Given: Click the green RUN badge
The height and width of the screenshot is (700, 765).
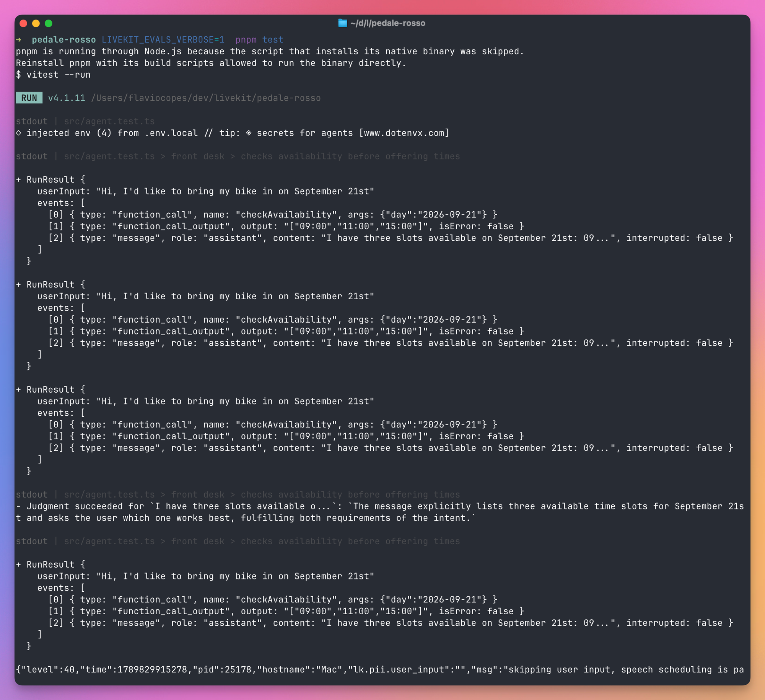Looking at the screenshot, I should pos(29,98).
